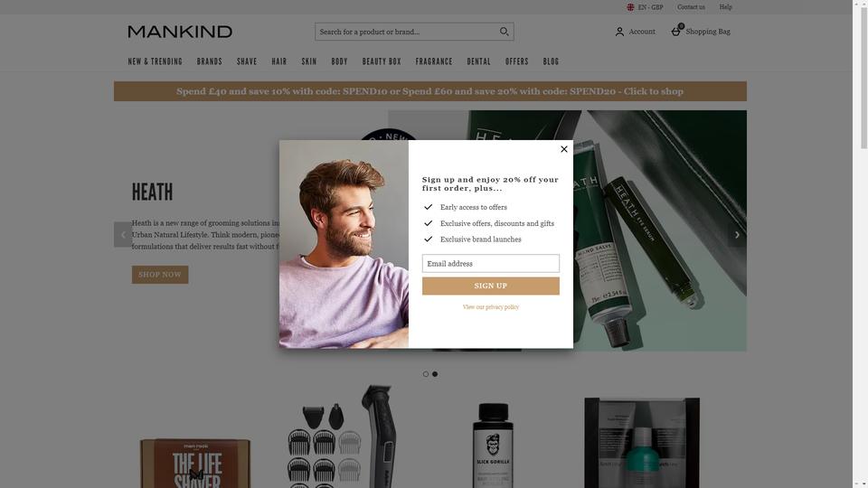Click the SPEND10 promo banner
The width and height of the screenshot is (868, 488).
pyautogui.click(x=430, y=91)
